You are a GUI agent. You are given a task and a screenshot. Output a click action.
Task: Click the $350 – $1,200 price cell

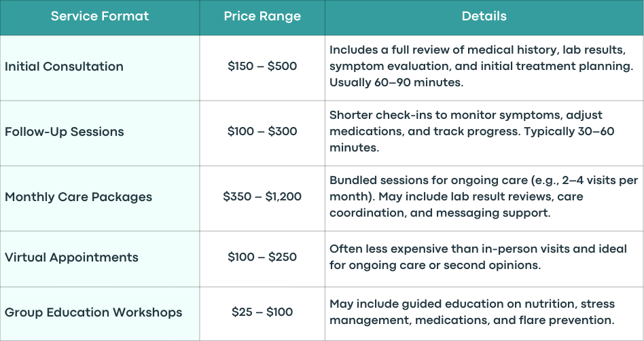(x=262, y=197)
